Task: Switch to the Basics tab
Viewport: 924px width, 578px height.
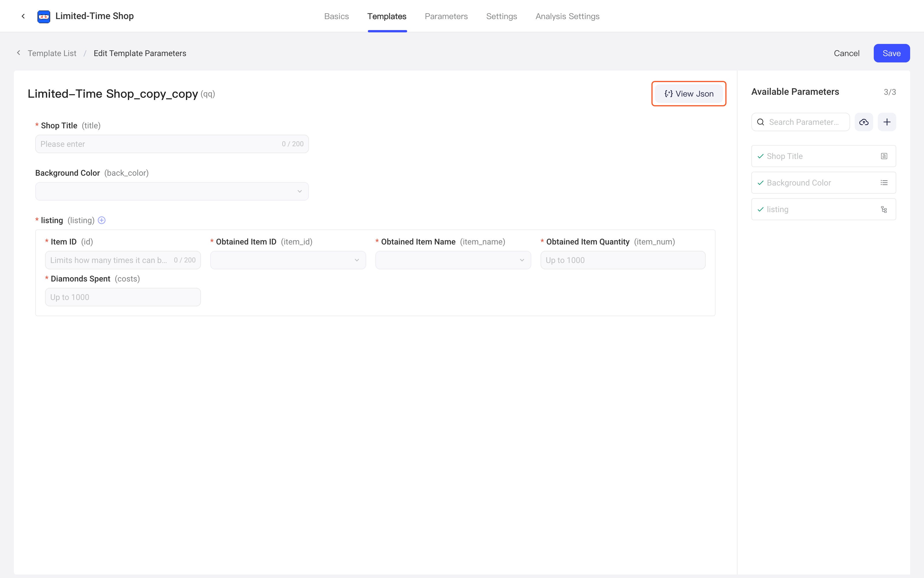Action: (x=336, y=16)
